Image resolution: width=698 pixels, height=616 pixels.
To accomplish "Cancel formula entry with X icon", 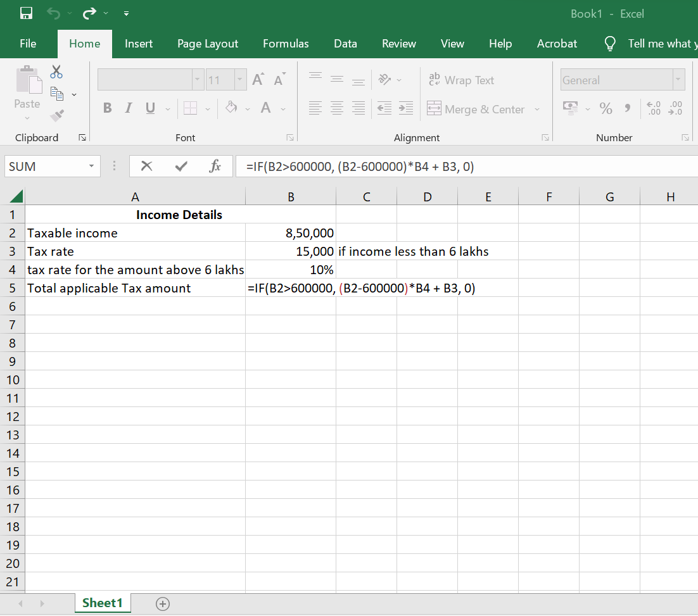I will click(147, 167).
